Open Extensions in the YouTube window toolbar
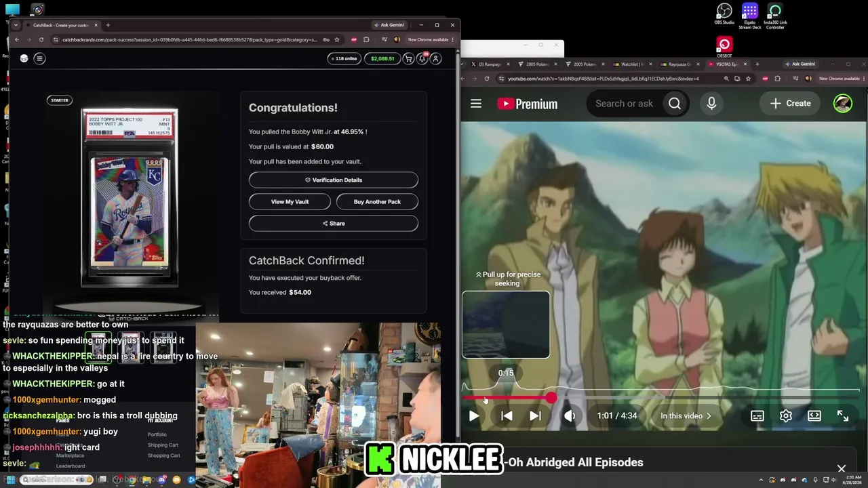 777,79
